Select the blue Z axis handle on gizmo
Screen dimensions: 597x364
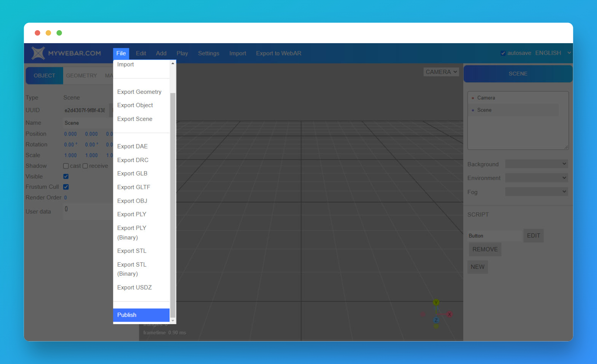[436, 320]
